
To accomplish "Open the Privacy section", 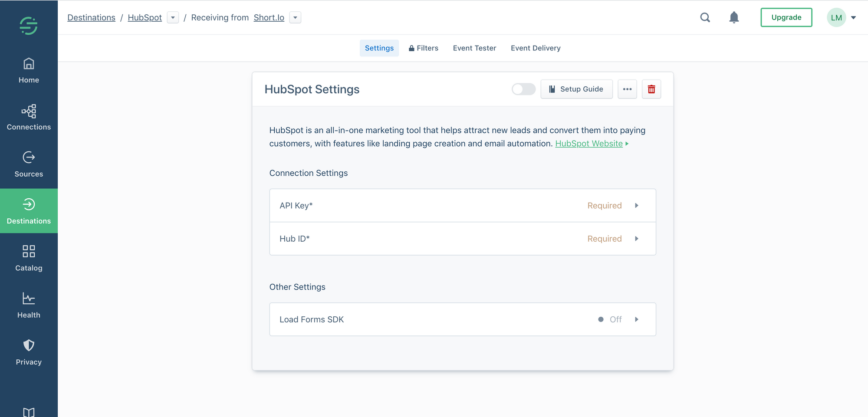I will 29,351.
